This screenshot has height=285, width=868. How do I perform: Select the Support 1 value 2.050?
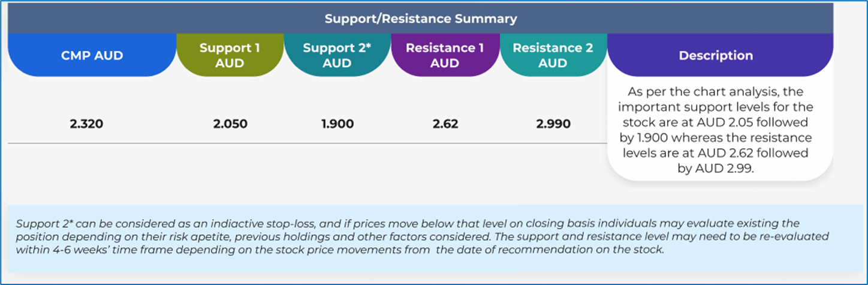(x=230, y=125)
